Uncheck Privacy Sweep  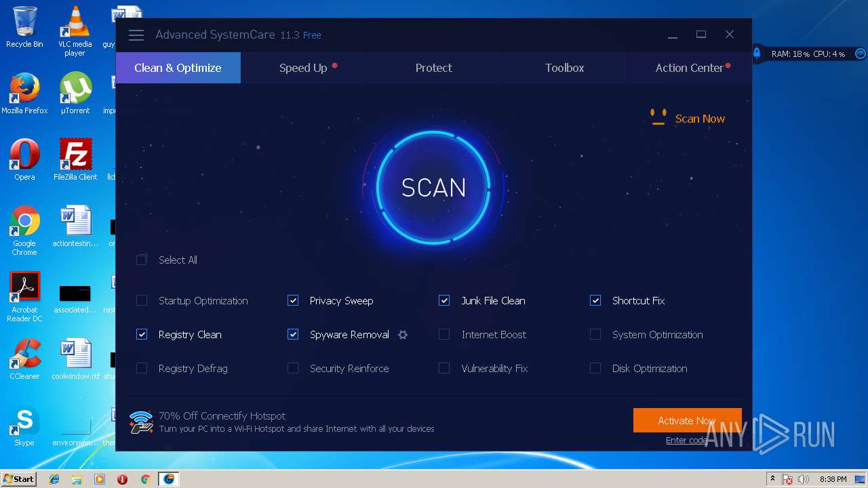click(293, 301)
